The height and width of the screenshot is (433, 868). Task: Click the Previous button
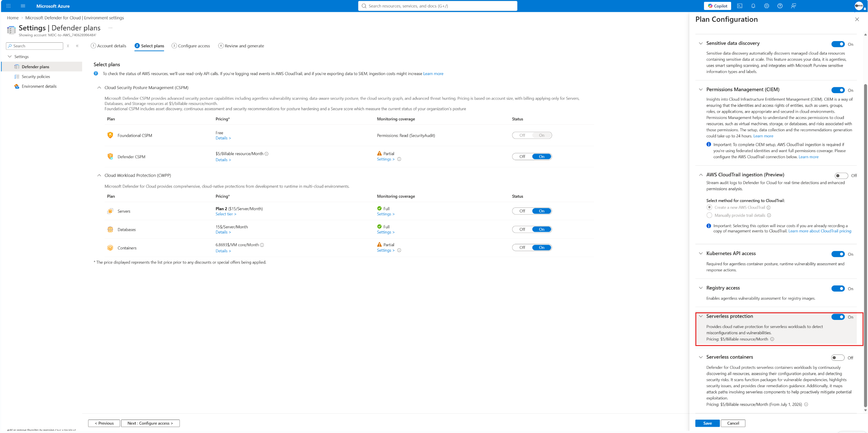[104, 423]
